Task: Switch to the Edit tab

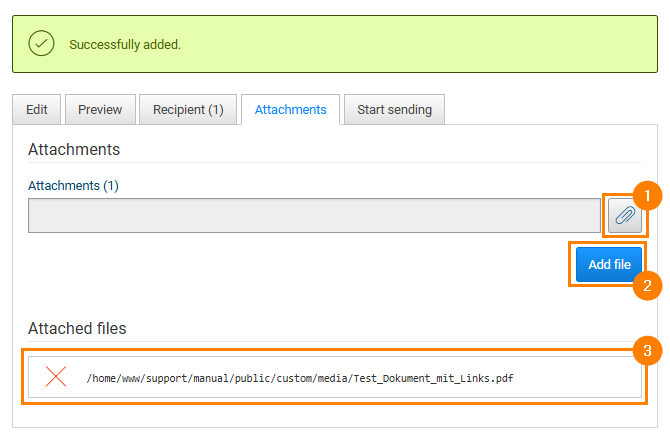Action: (x=37, y=110)
